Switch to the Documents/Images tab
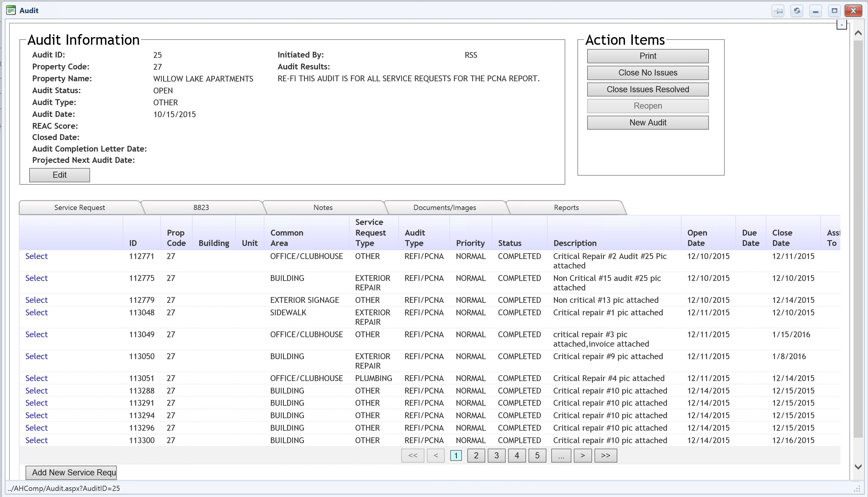 444,208
